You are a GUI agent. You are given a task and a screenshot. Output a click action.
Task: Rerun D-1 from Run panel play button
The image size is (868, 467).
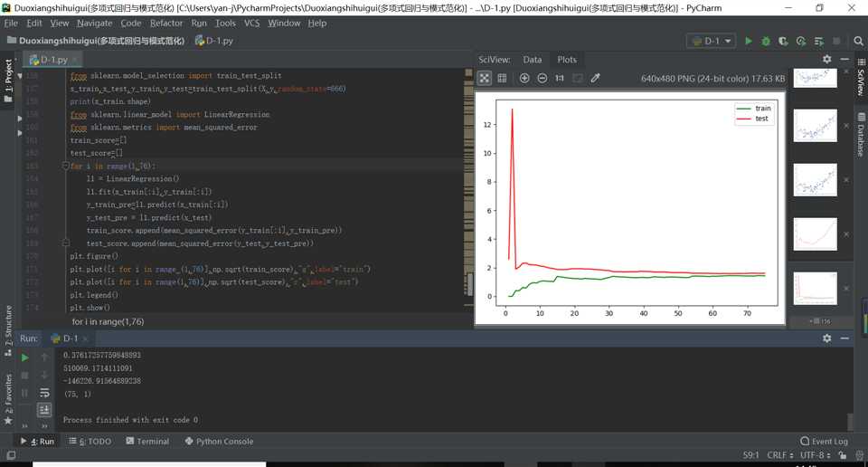pyautogui.click(x=25, y=357)
